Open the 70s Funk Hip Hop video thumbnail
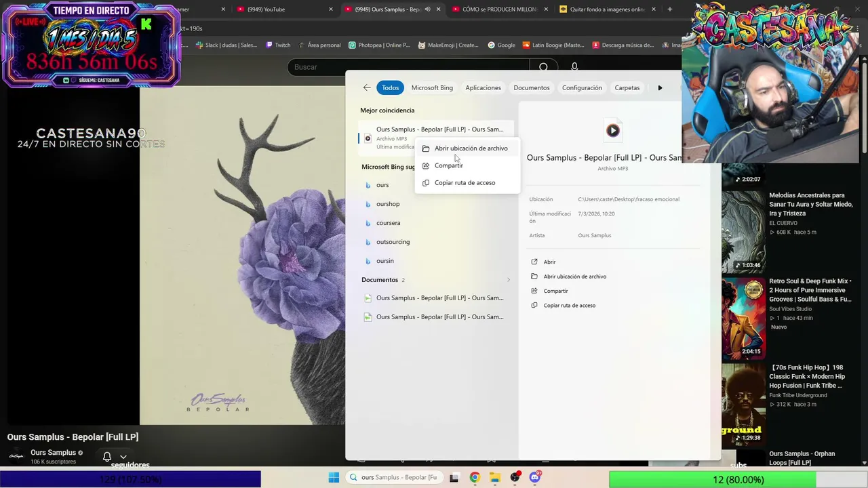The width and height of the screenshot is (868, 488). 743,405
